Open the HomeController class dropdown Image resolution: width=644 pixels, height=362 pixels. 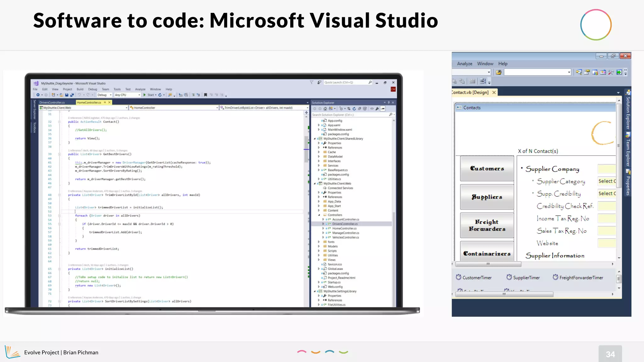point(174,108)
